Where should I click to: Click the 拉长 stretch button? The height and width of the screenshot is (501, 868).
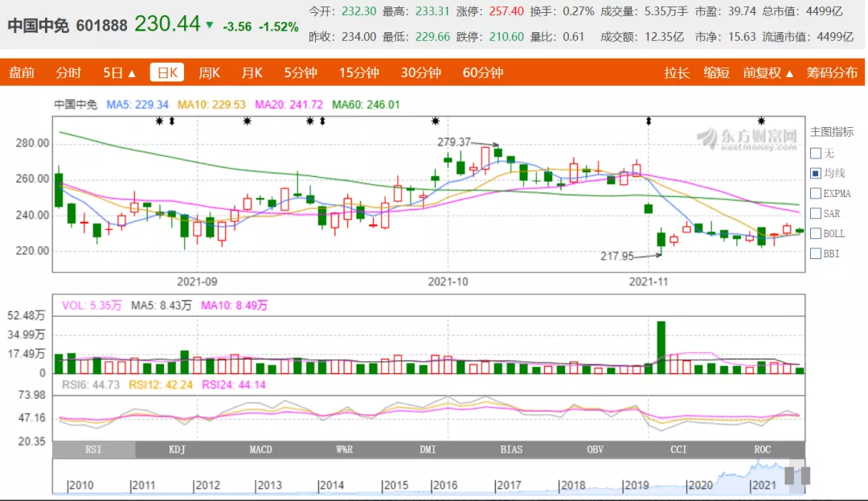[677, 72]
